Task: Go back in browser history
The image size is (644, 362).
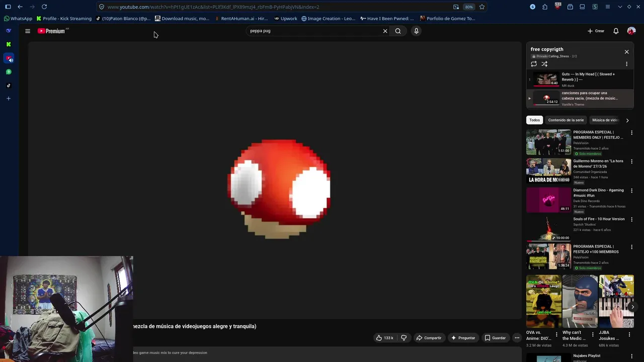Action: pyautogui.click(x=20, y=7)
